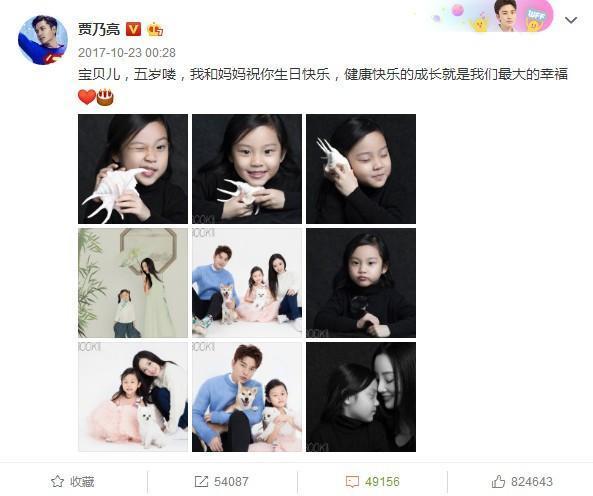Open the smiling girl holding shell photo

(247, 169)
